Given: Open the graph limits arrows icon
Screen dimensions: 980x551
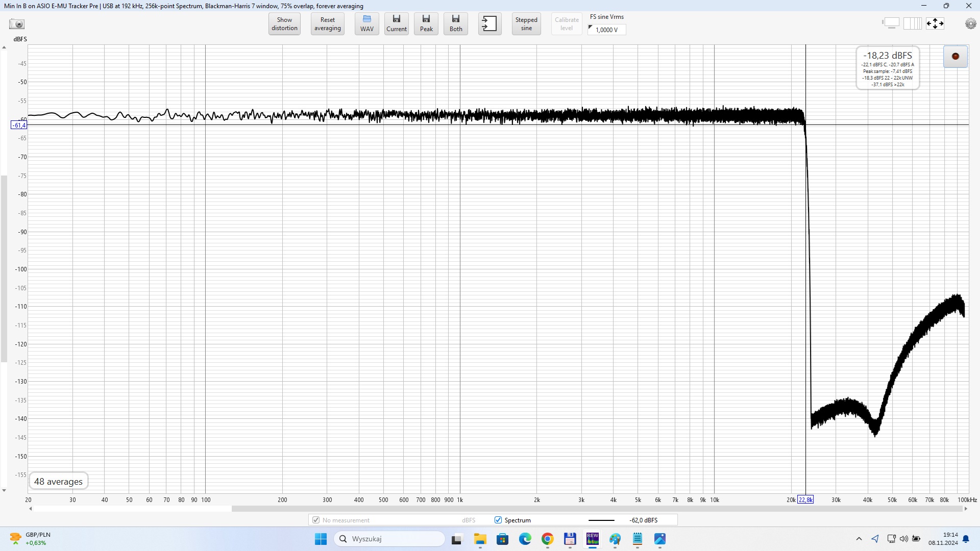Looking at the screenshot, I should point(935,23).
